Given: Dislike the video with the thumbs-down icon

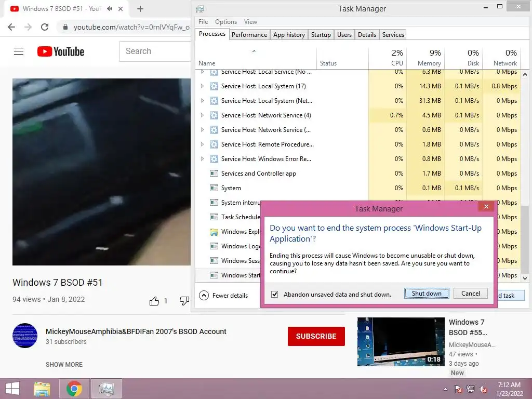Looking at the screenshot, I should 184,301.
